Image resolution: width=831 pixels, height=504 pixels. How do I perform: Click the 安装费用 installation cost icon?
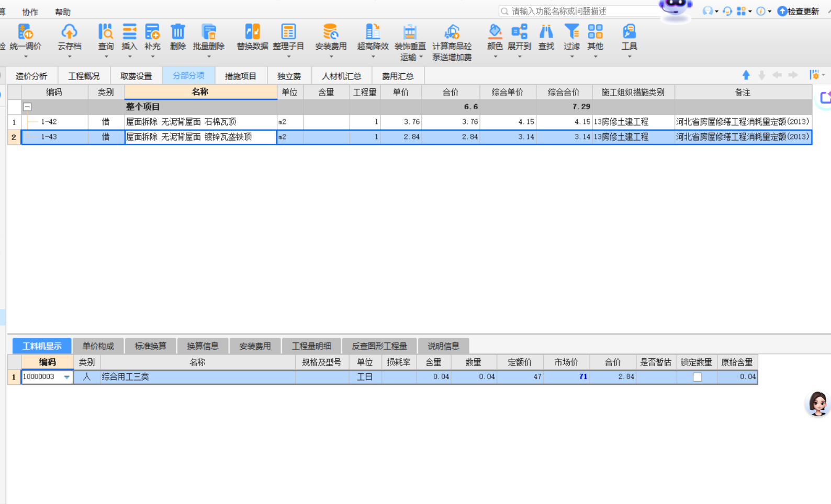tap(331, 32)
